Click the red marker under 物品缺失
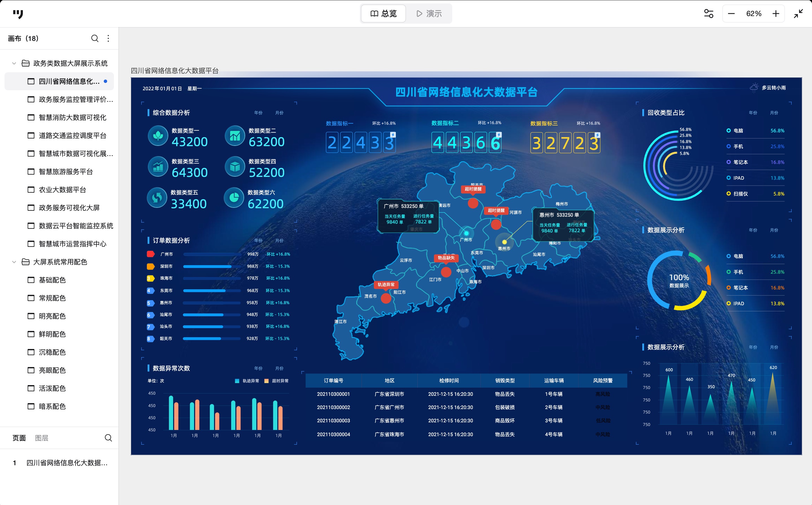This screenshot has width=812, height=505. 446,272
